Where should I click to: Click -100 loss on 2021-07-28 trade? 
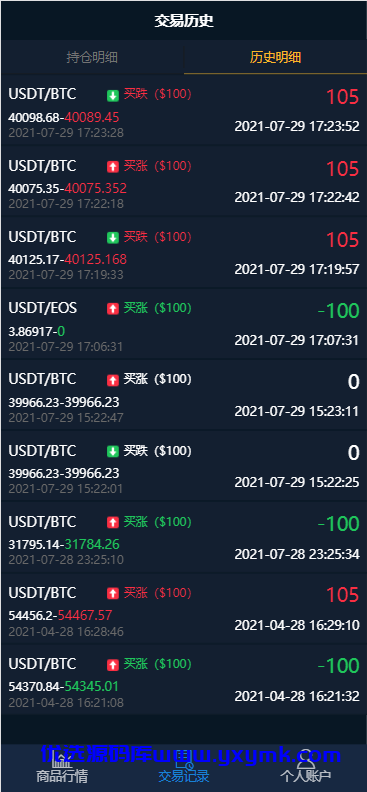click(x=338, y=524)
